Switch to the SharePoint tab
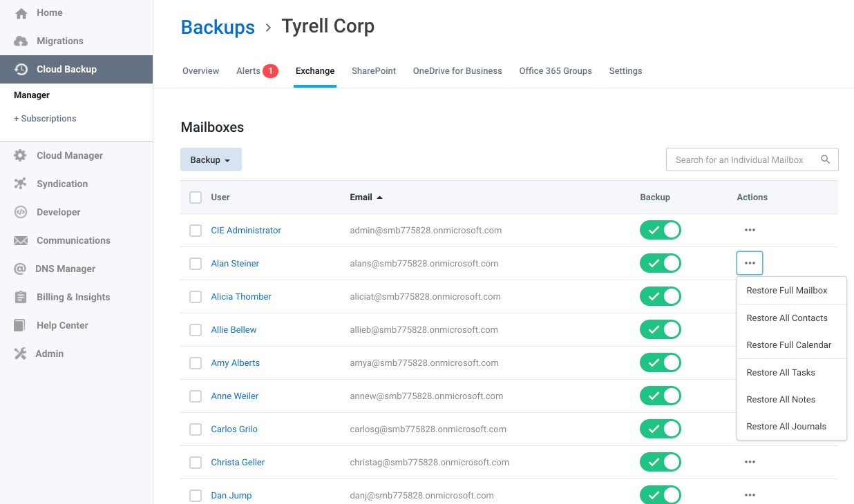 (x=374, y=70)
